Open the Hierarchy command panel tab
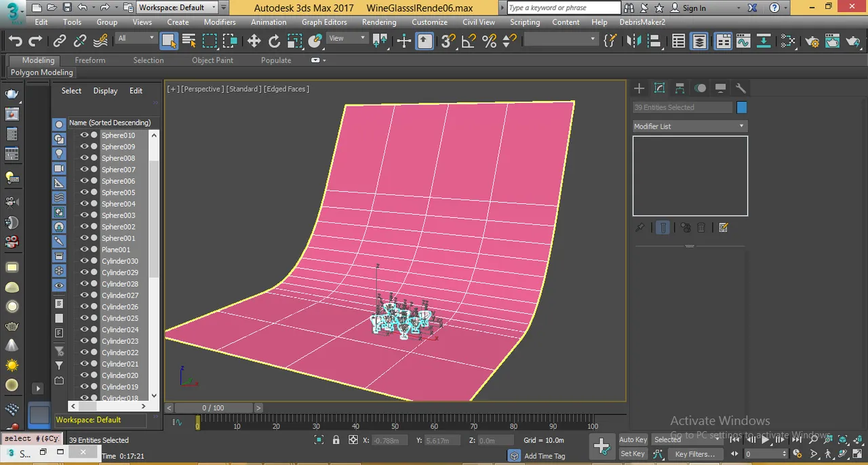The height and width of the screenshot is (465, 868). click(x=679, y=88)
